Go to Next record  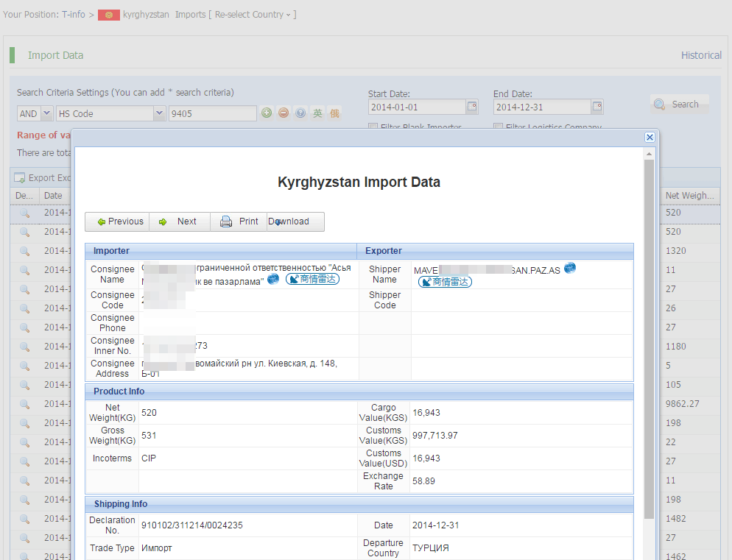pos(179,221)
